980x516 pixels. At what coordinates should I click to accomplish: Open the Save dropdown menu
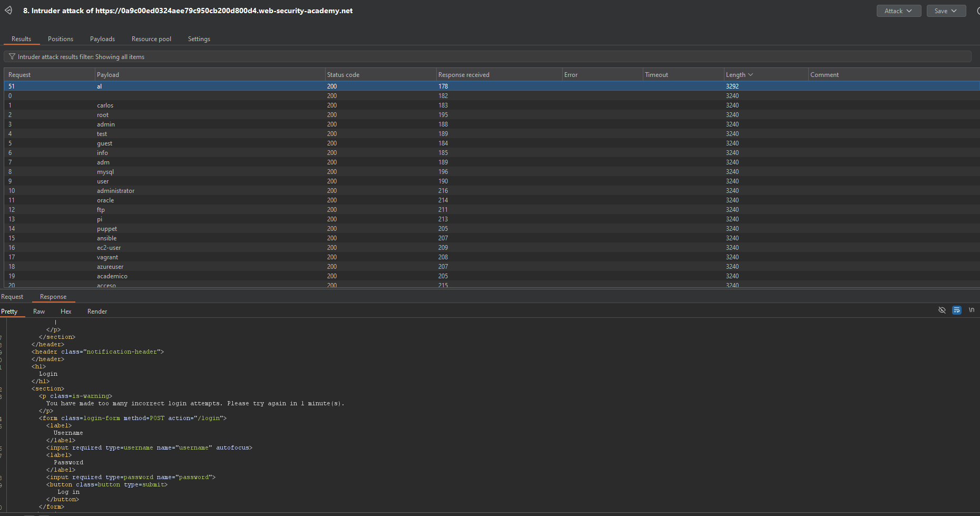946,11
